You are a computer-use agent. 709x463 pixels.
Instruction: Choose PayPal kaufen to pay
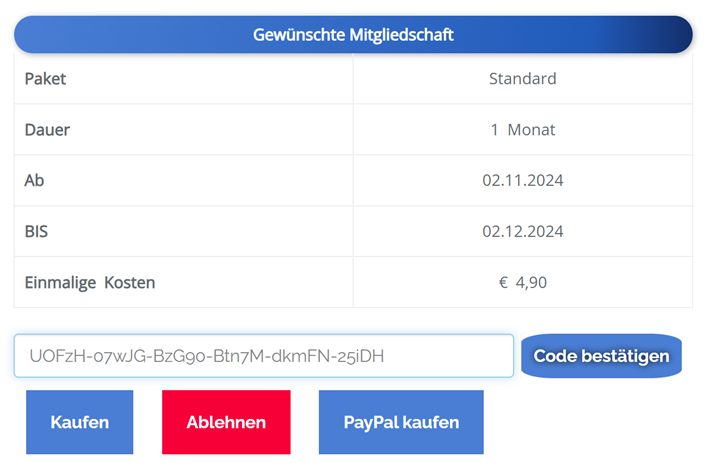tap(401, 422)
